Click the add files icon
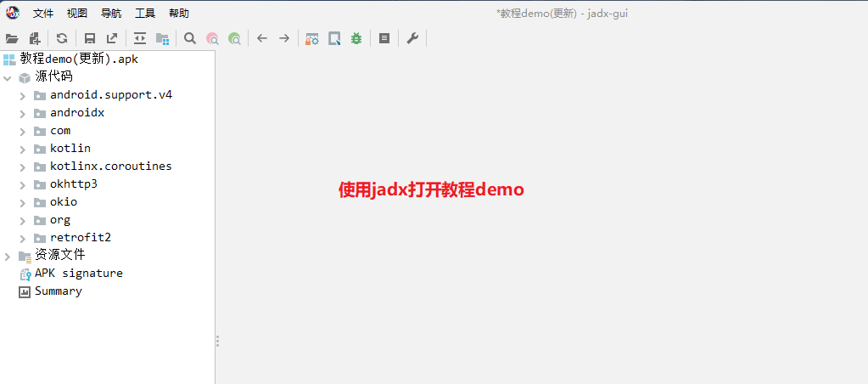 [35, 38]
